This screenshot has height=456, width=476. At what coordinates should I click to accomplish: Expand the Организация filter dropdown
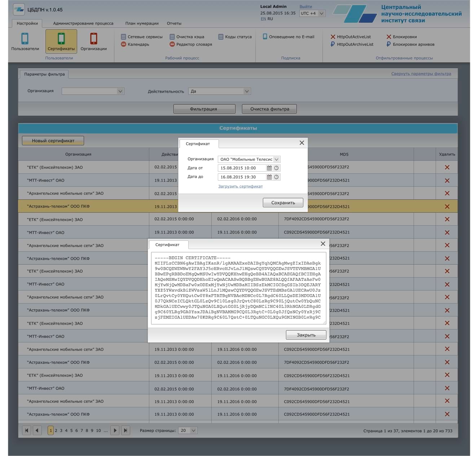(x=120, y=91)
